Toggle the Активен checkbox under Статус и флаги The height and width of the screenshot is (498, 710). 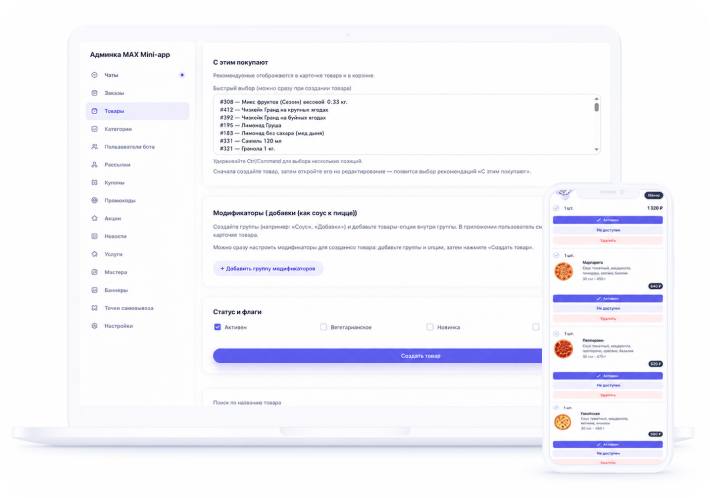pyautogui.click(x=217, y=327)
